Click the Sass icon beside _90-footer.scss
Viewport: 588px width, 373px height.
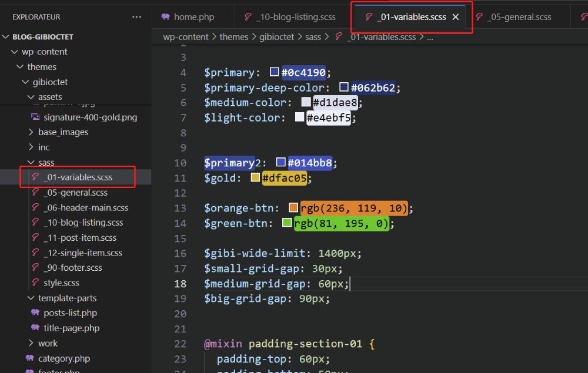[35, 267]
